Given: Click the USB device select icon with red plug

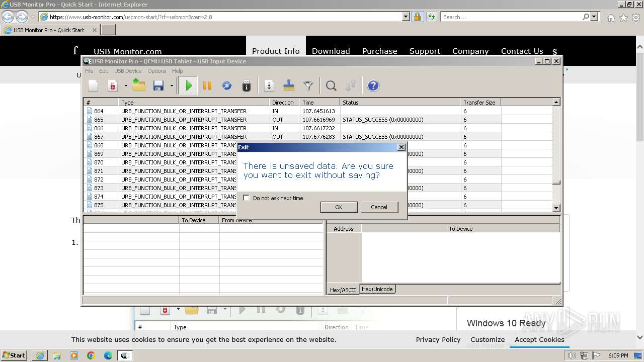Looking at the screenshot, I should [113, 86].
